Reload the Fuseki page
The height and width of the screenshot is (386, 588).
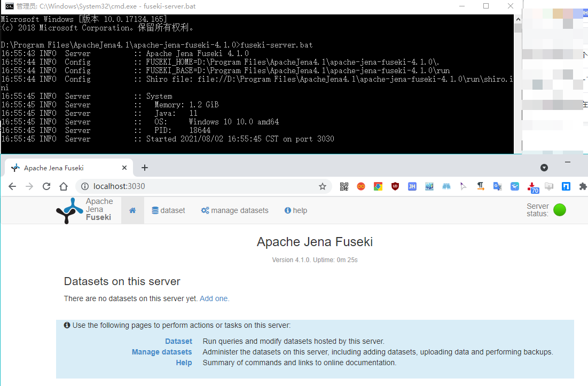tap(46, 186)
